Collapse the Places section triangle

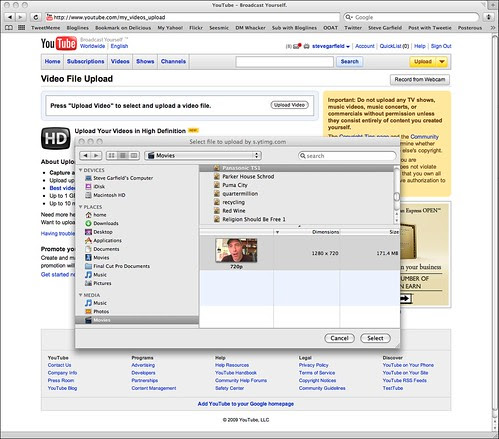[x=81, y=207]
